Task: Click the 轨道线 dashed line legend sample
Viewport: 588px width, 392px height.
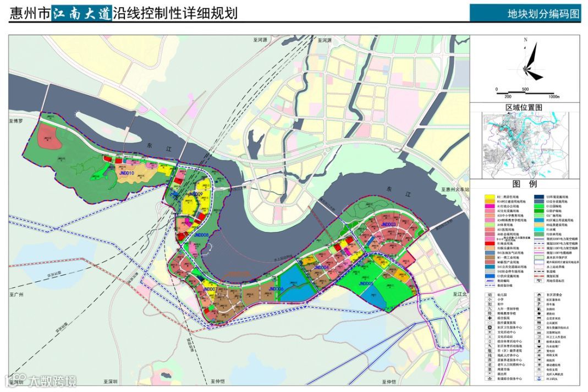Action: (x=539, y=271)
